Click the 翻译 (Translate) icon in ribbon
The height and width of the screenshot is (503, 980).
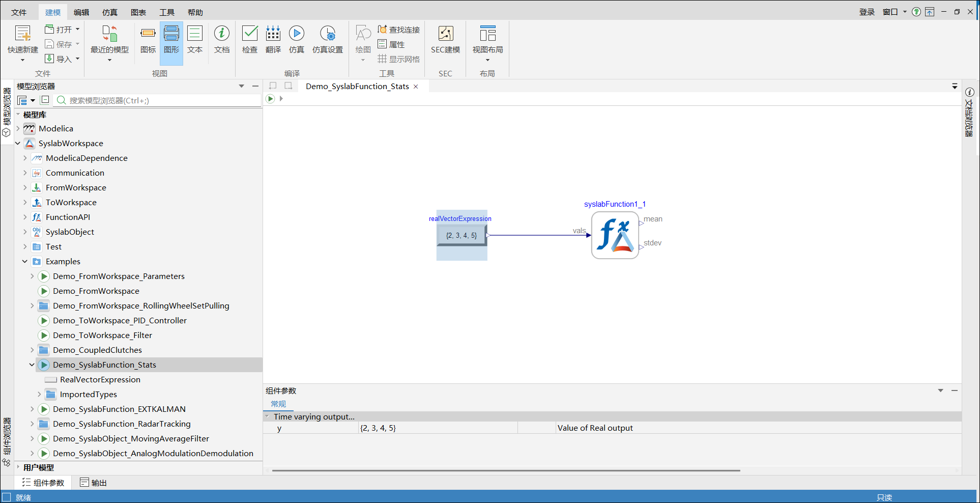click(x=273, y=39)
